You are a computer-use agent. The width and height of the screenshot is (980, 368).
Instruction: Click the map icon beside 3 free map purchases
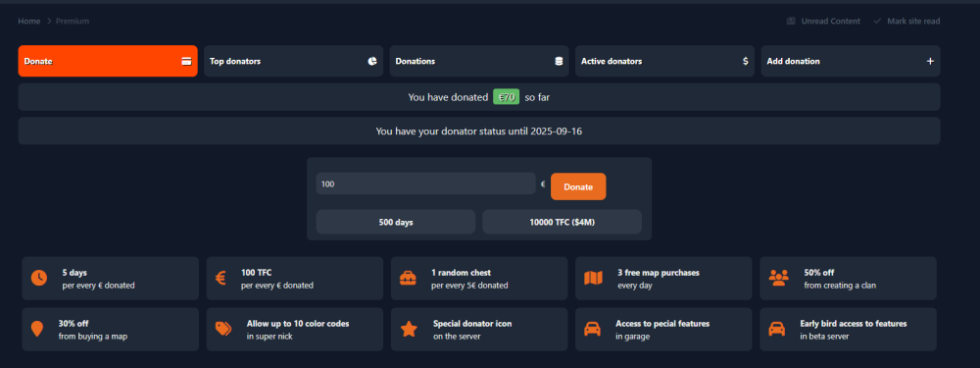pyautogui.click(x=593, y=278)
